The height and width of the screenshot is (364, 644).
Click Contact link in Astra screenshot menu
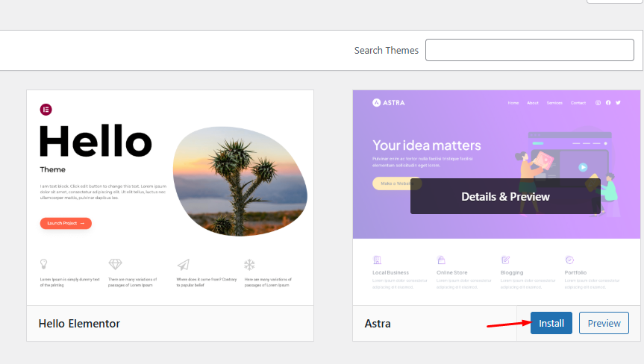coord(578,103)
